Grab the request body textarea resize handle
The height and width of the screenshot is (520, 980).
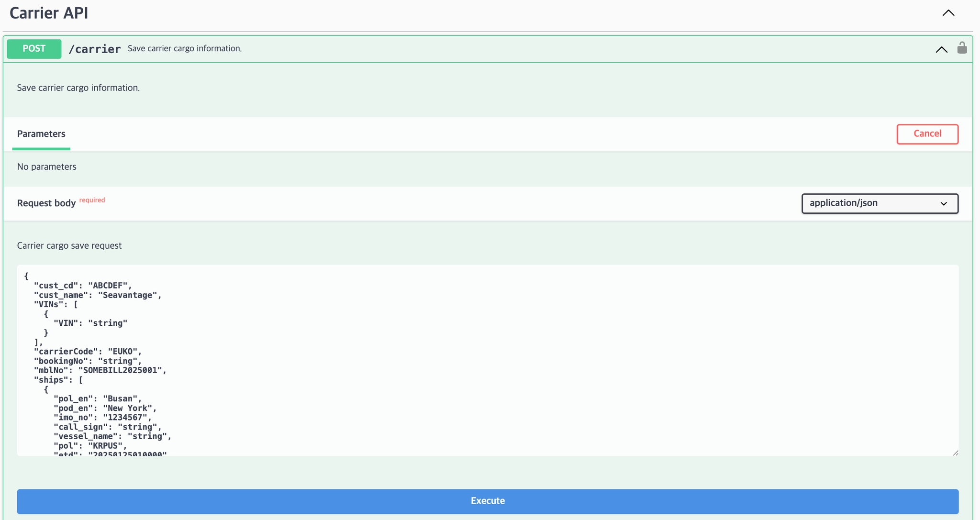[x=955, y=453]
